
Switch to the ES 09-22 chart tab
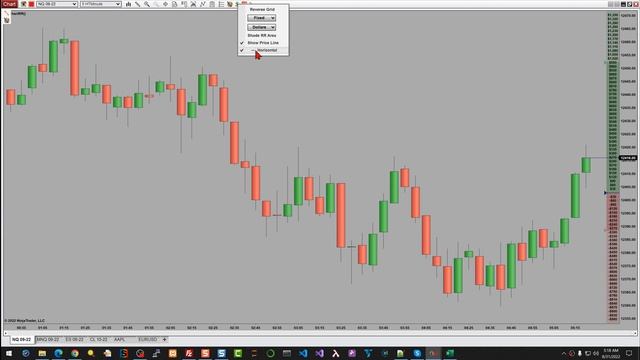coord(74,340)
